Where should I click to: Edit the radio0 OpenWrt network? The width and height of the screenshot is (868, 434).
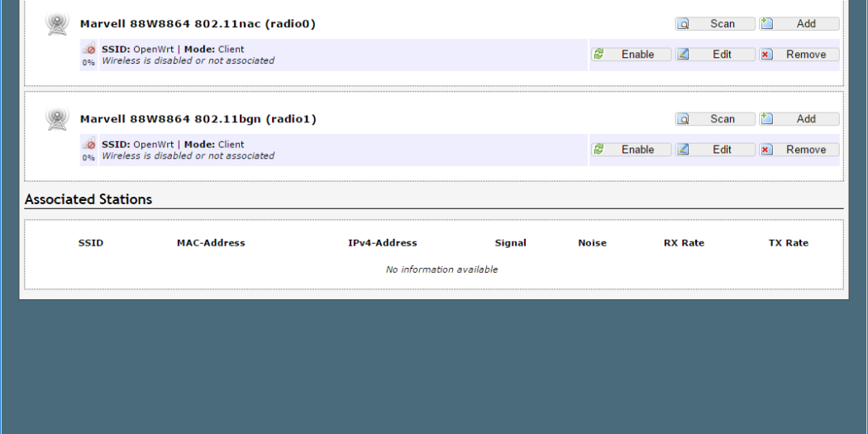point(715,55)
